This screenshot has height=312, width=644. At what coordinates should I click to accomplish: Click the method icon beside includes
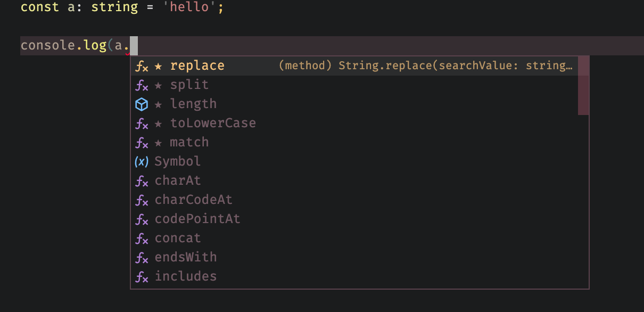141,276
